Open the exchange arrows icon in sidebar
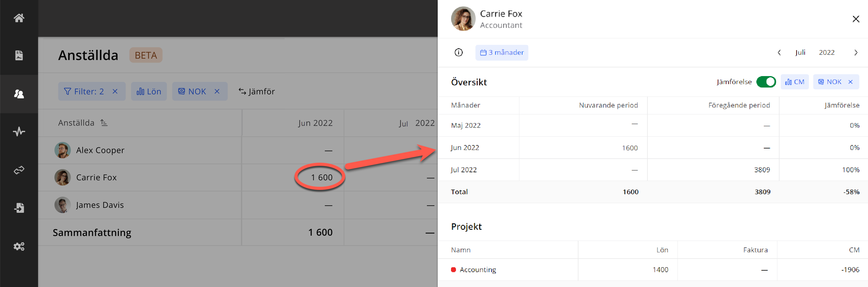The image size is (868, 287). tap(19, 170)
